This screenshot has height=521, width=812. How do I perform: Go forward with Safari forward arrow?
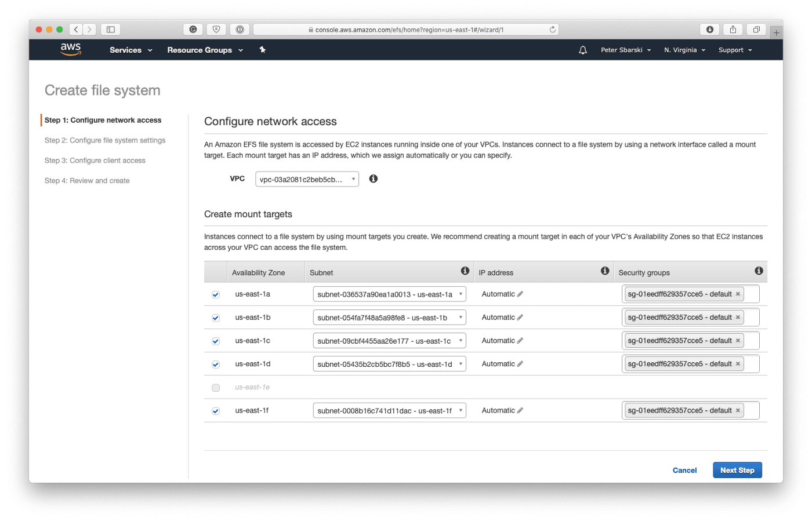[90, 30]
